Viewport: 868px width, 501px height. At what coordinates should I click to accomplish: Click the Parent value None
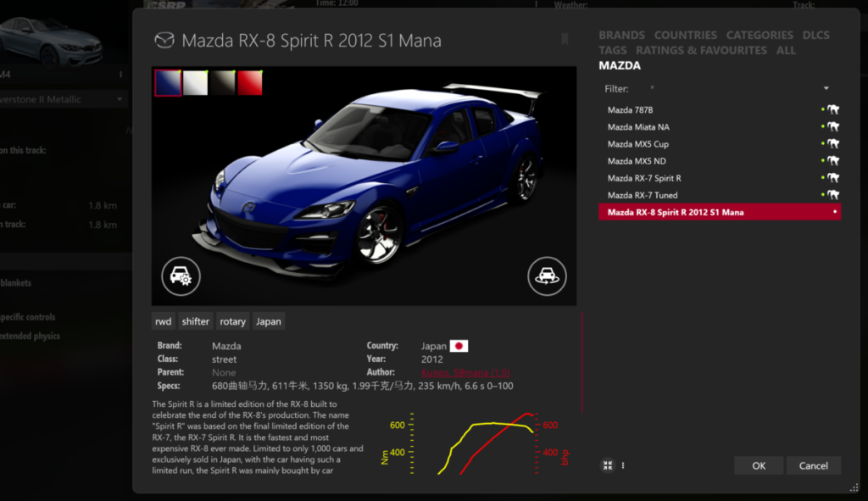[x=224, y=372]
